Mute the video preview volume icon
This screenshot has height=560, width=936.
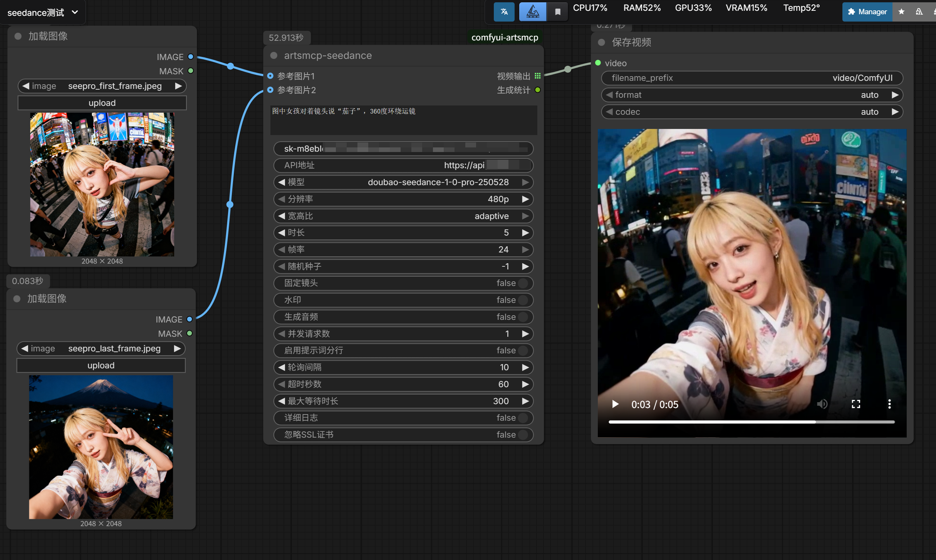(x=822, y=404)
